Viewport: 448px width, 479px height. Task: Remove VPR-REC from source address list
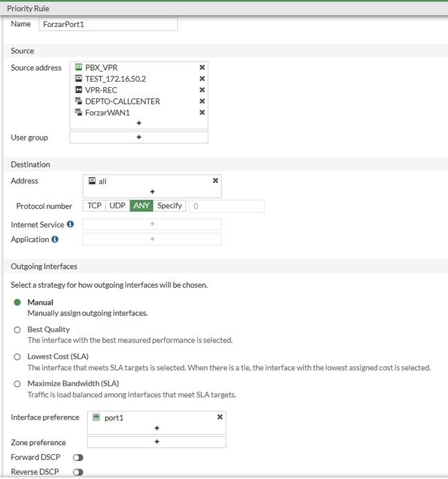coord(202,90)
